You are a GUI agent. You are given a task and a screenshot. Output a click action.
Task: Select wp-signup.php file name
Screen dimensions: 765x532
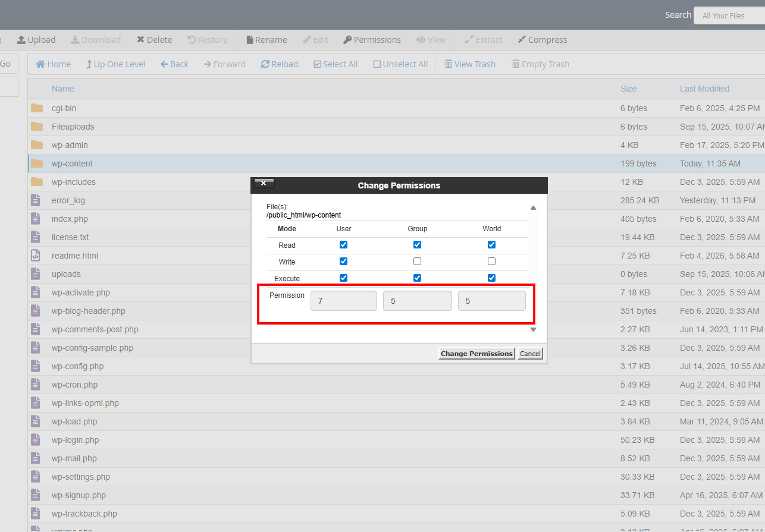point(79,495)
